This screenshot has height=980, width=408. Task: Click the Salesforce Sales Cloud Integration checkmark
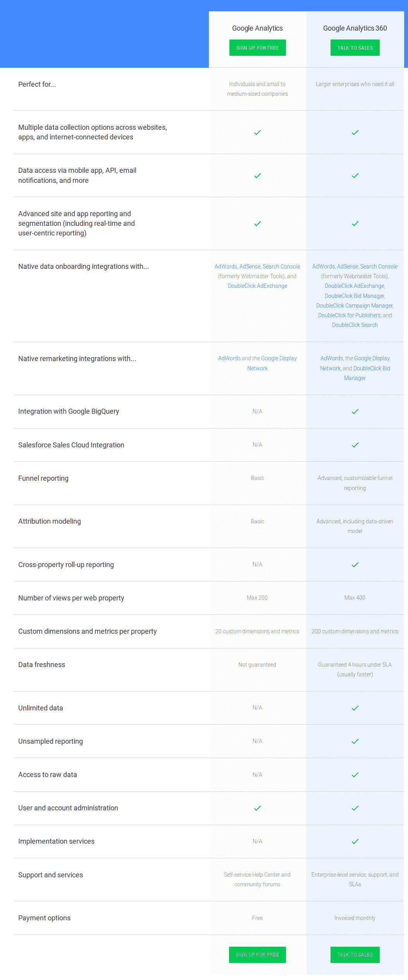pos(355,445)
